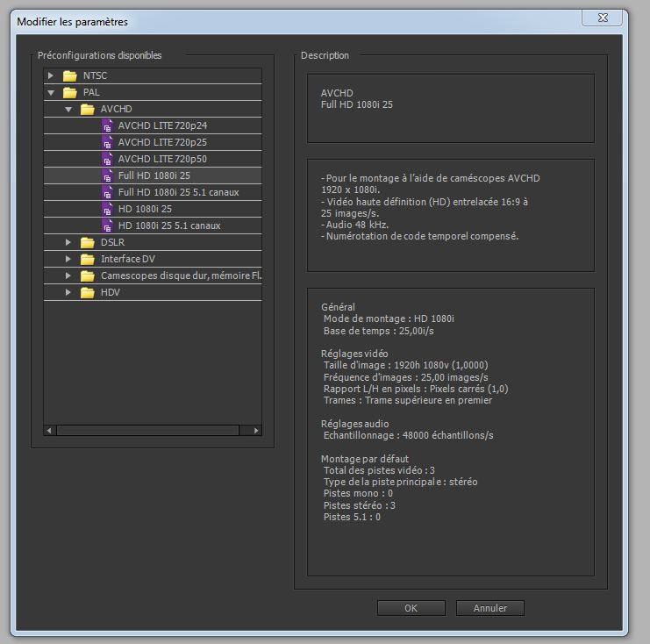650x644 pixels.
Task: Click the HD 1080i 25 5.1 canaux icon
Action: click(x=107, y=226)
